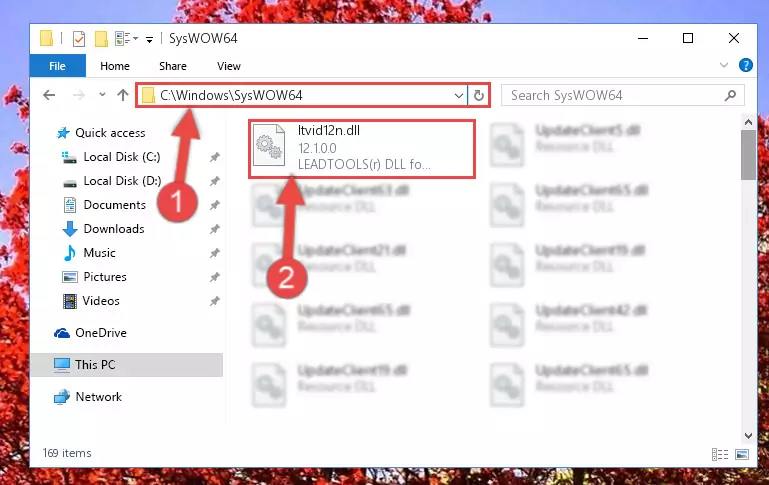Switch to Details view in status bar
Screen dimensions: 769x485
point(719,455)
